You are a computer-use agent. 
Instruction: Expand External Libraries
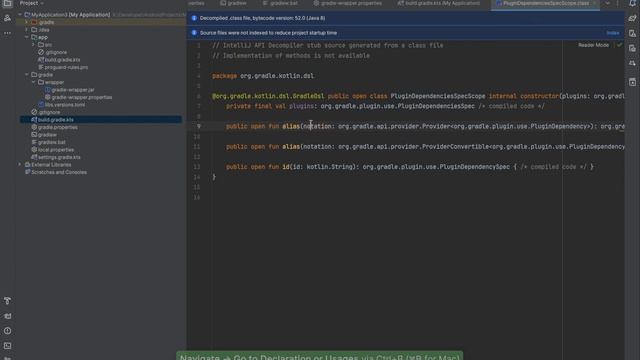coord(20,164)
